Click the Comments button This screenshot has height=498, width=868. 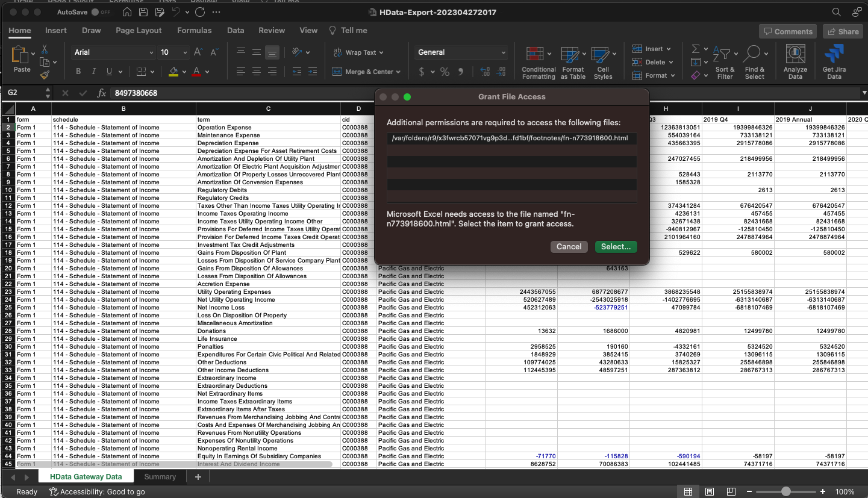787,32
